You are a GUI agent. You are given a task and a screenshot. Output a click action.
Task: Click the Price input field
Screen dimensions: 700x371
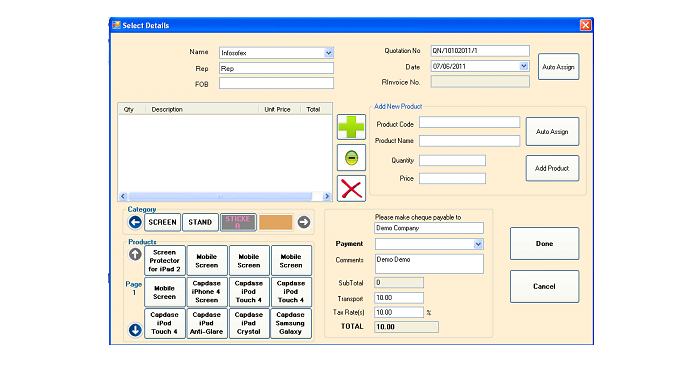452,179
